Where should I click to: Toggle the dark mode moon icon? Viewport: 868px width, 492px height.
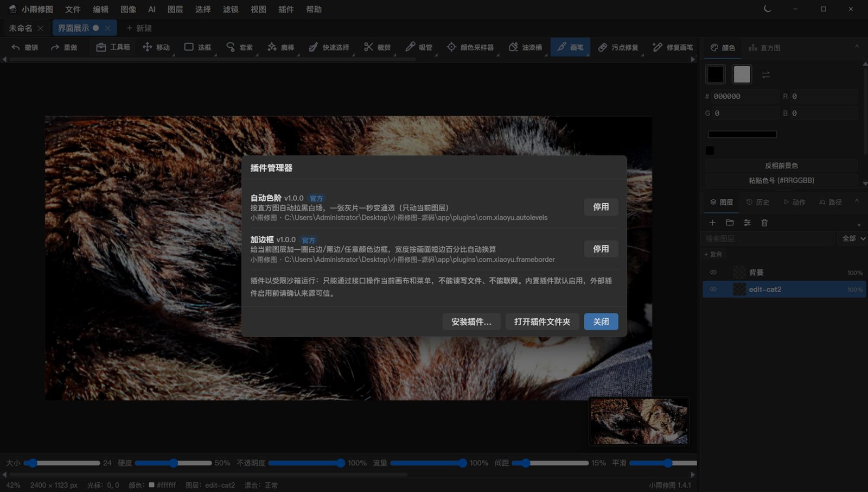(x=767, y=9)
